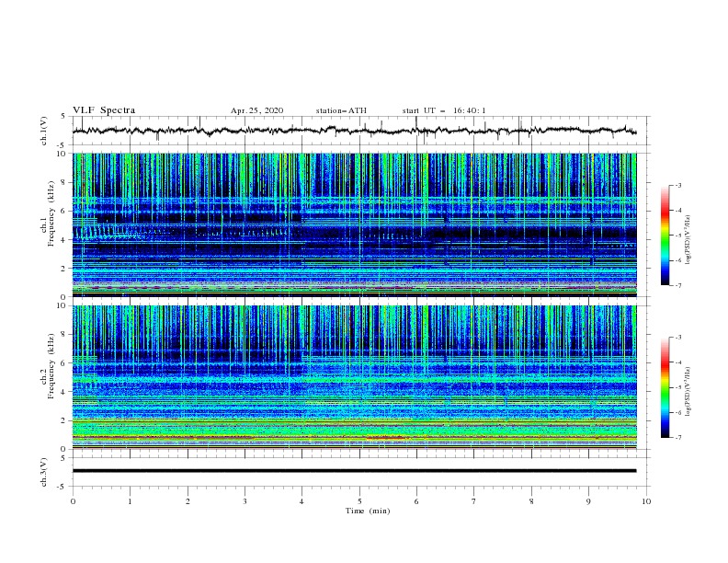The width and height of the screenshot is (728, 563).
Task: Click the ch.1 'Frequency (kHz)' axis label
Action: (x=51, y=214)
